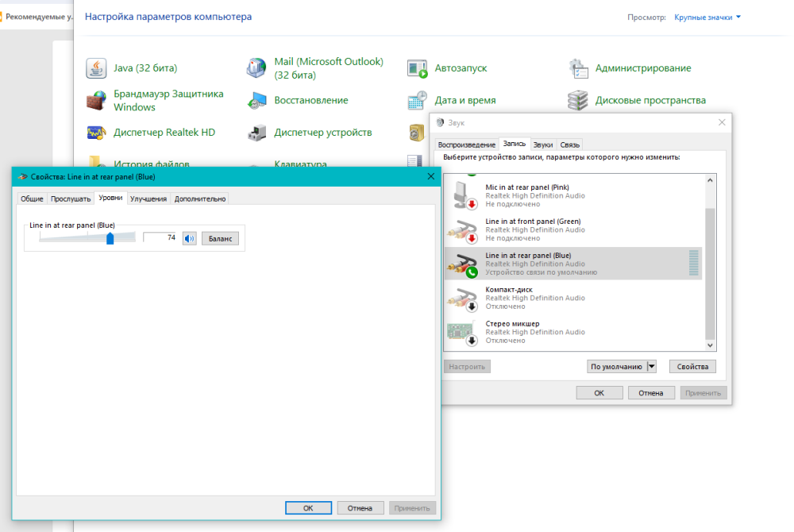This screenshot has width=794, height=532.
Task: Open the Администрирование icon
Action: (x=579, y=68)
